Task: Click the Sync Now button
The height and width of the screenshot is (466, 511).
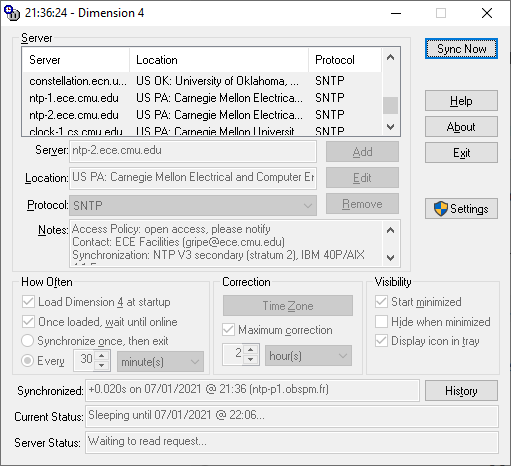Action: [x=461, y=49]
